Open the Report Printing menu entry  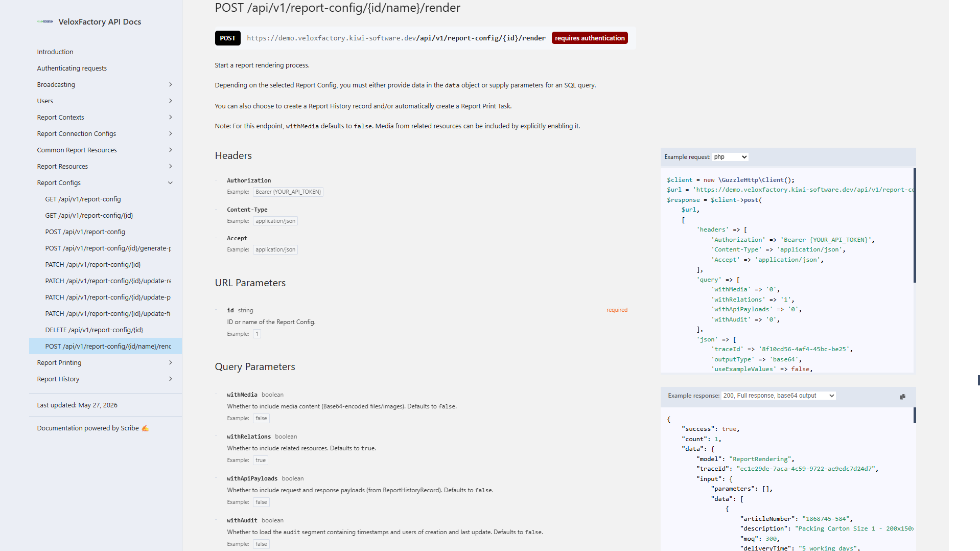59,362
